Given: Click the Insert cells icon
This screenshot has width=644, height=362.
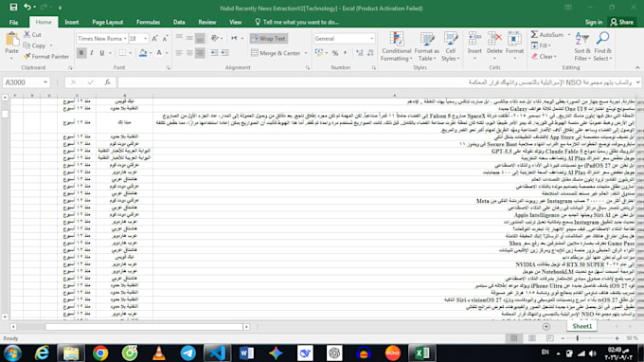Looking at the screenshot, I should [x=474, y=39].
